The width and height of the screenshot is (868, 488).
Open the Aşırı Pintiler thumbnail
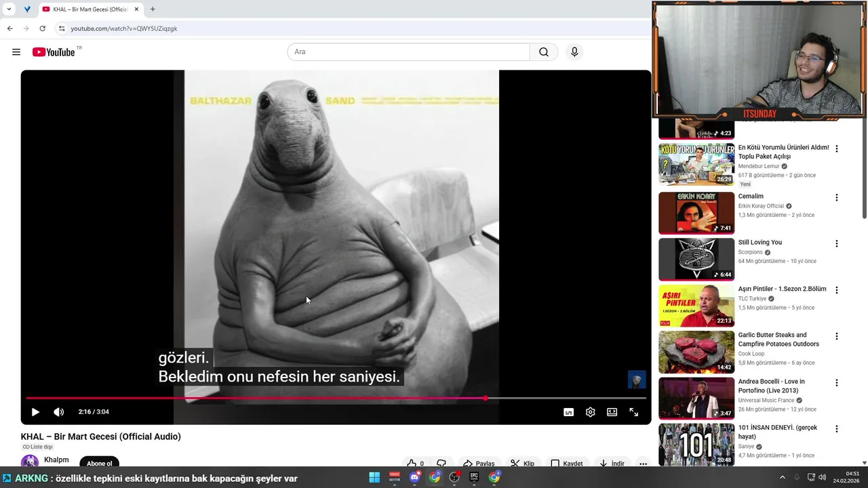click(x=696, y=306)
